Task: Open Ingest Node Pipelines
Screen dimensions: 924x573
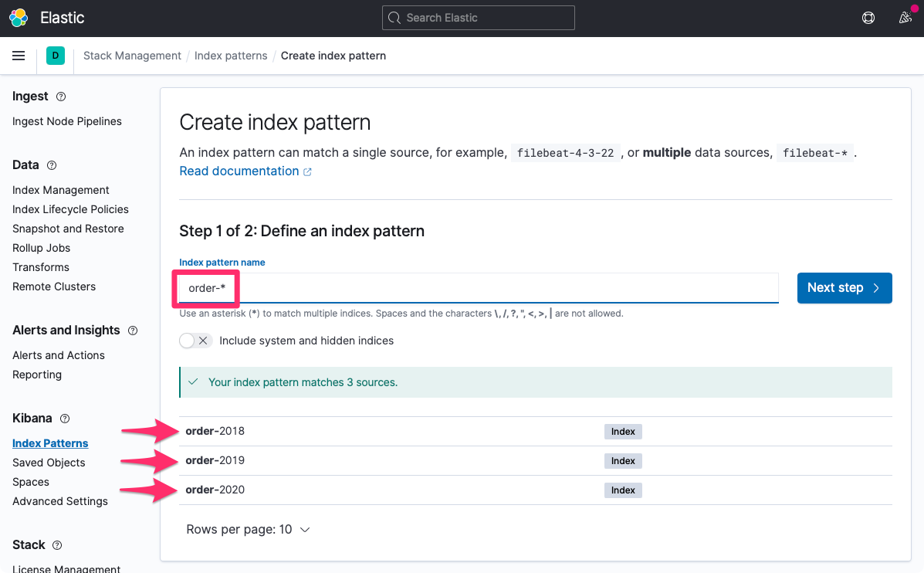Action: coord(67,121)
